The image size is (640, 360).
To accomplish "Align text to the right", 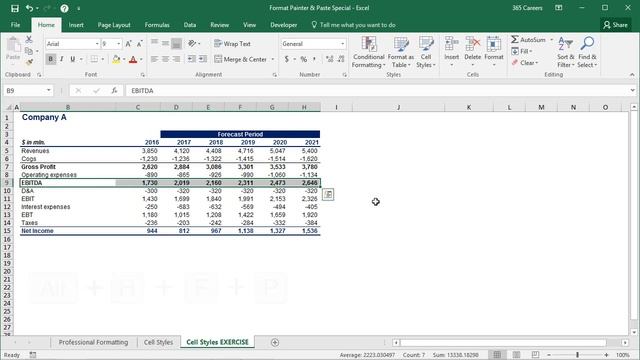I will (176, 59).
